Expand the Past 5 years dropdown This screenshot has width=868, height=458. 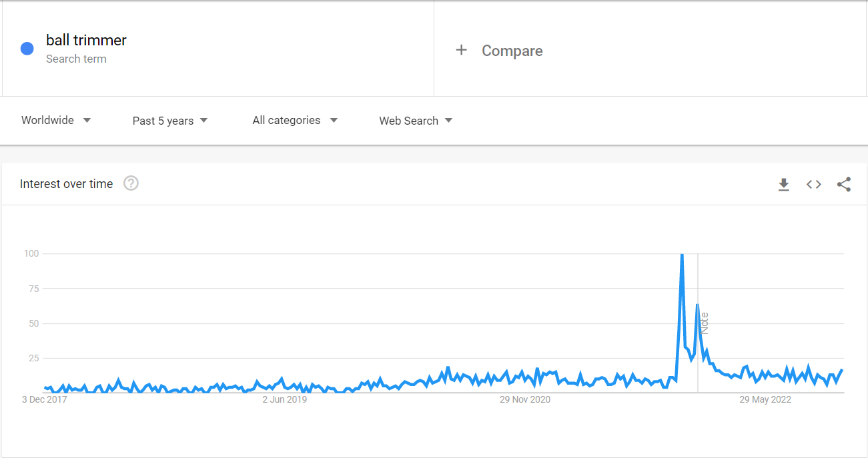pos(170,121)
